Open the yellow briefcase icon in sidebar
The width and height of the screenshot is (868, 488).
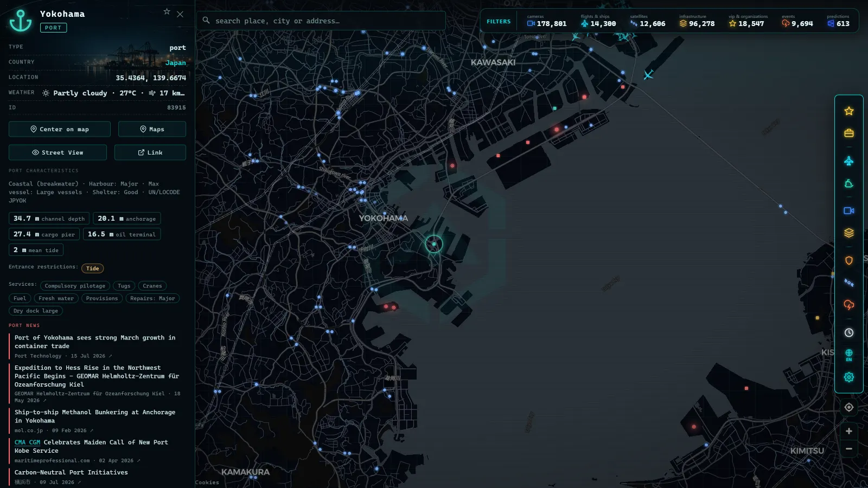coord(849,133)
